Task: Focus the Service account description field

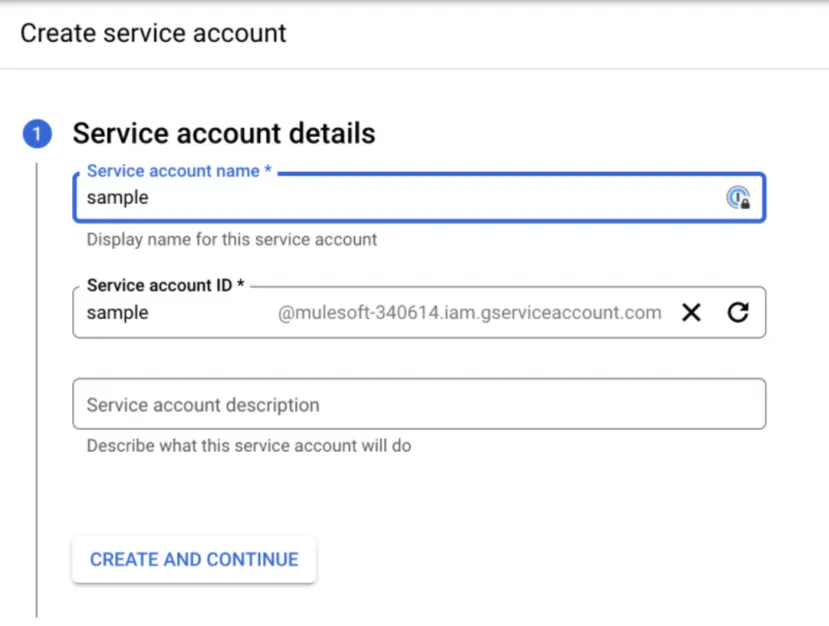Action: tap(419, 404)
